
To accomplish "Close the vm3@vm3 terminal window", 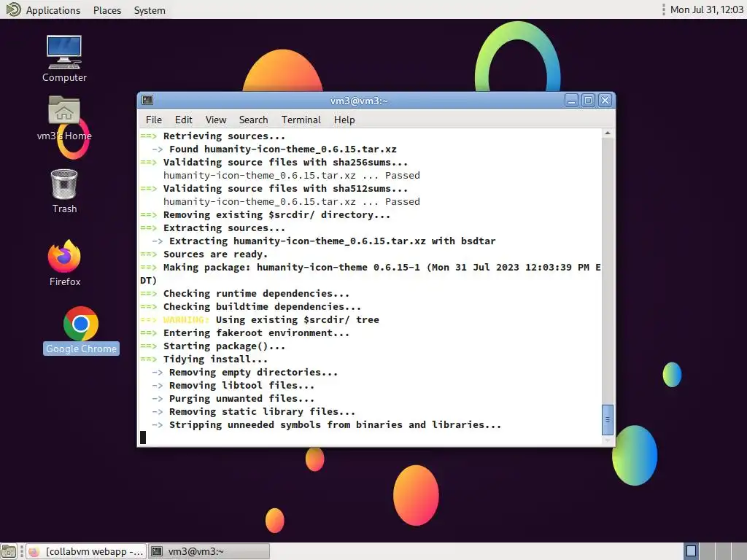I will pyautogui.click(x=605, y=101).
